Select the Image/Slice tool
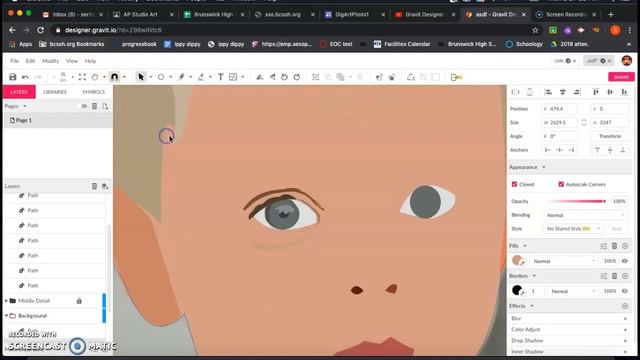Viewport: 640px width, 360px height. click(x=233, y=77)
